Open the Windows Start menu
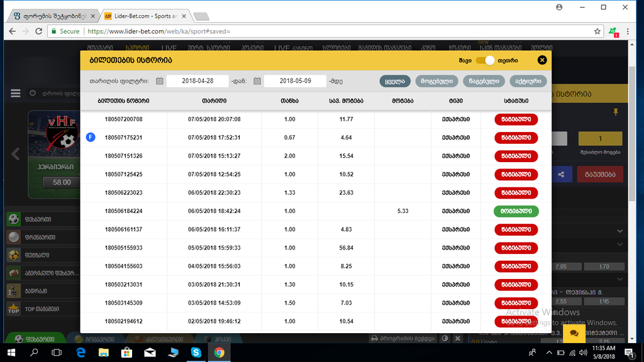644x362 pixels. (x=11, y=353)
